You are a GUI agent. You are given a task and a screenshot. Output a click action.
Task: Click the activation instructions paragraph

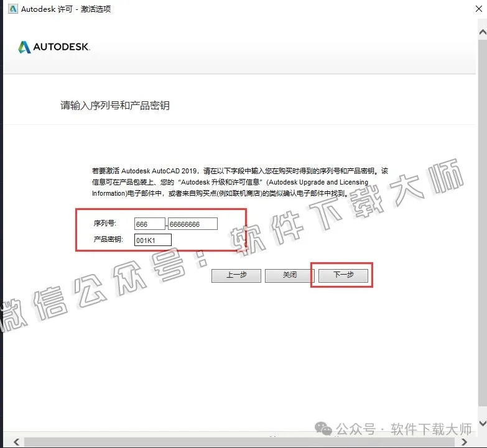click(x=240, y=182)
